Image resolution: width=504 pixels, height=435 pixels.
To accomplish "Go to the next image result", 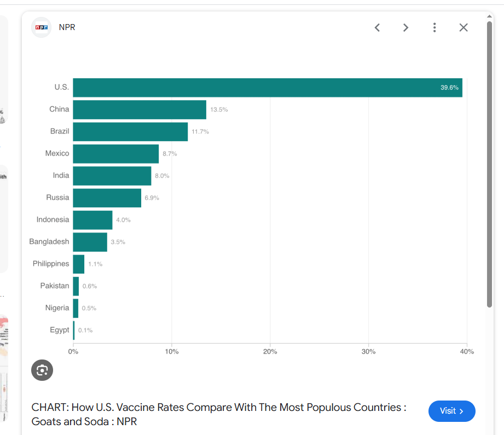I will [x=405, y=27].
